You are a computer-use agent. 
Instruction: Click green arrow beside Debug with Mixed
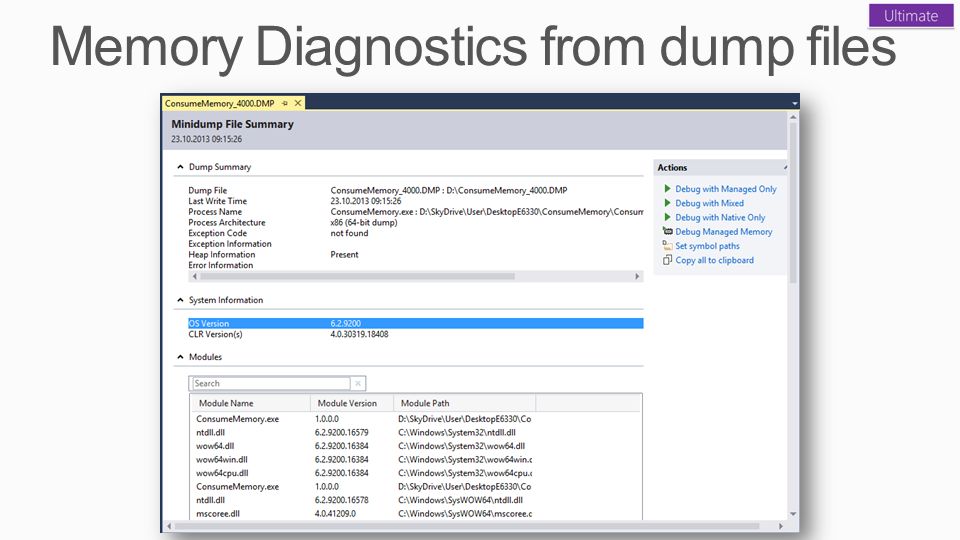[x=667, y=203]
